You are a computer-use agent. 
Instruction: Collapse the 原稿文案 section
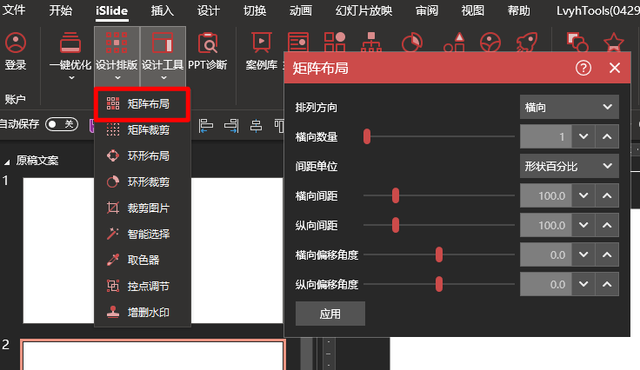pyautogui.click(x=7, y=162)
